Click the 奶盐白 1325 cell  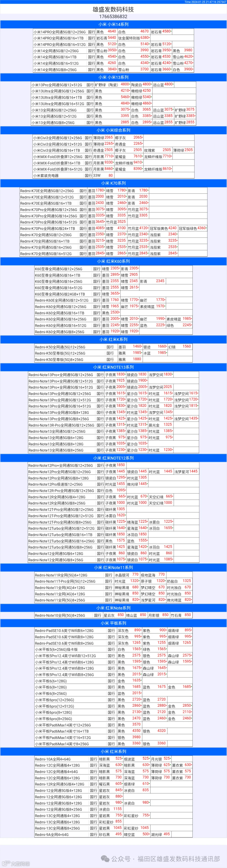(x=179, y=581)
